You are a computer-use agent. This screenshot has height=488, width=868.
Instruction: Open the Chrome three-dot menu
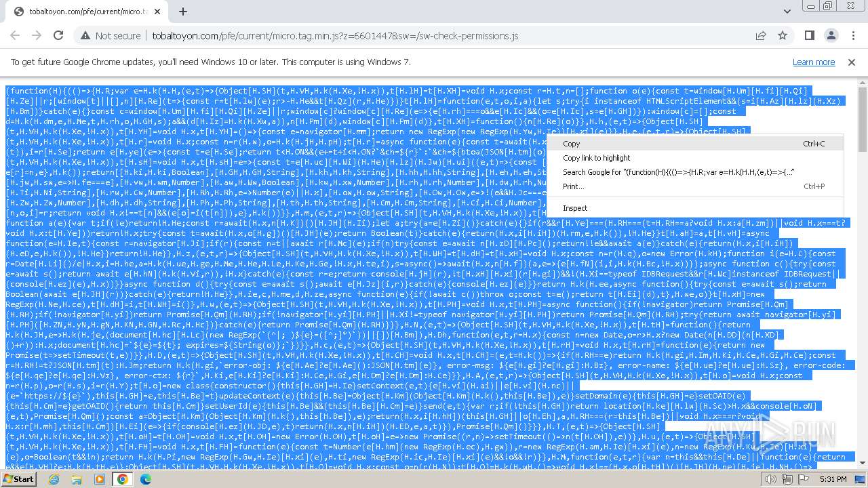pyautogui.click(x=853, y=35)
